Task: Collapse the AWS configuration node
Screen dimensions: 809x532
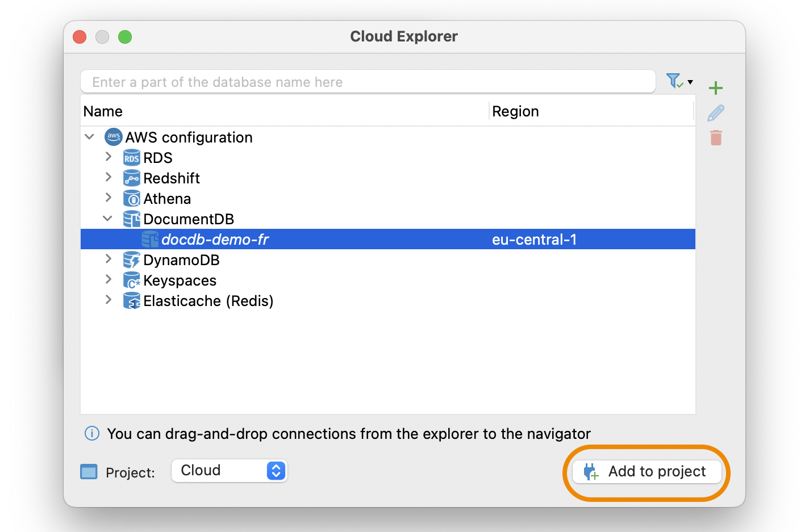Action: pyautogui.click(x=89, y=136)
